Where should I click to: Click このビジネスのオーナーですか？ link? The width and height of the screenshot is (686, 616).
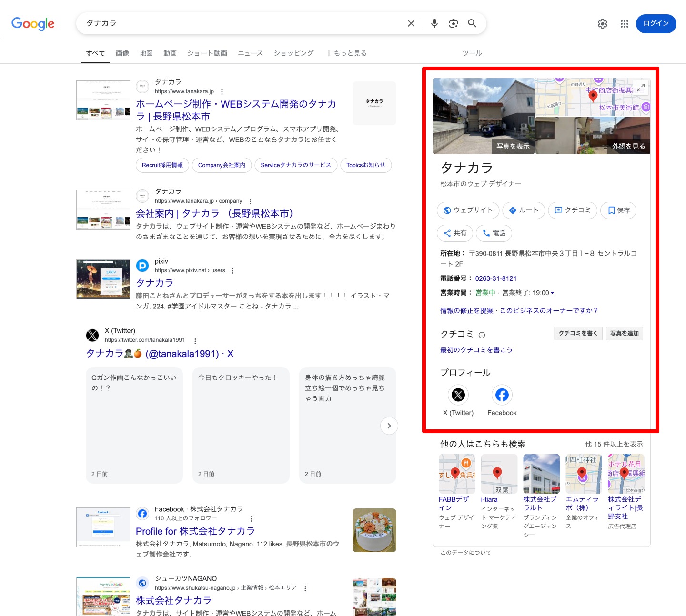[x=549, y=311]
